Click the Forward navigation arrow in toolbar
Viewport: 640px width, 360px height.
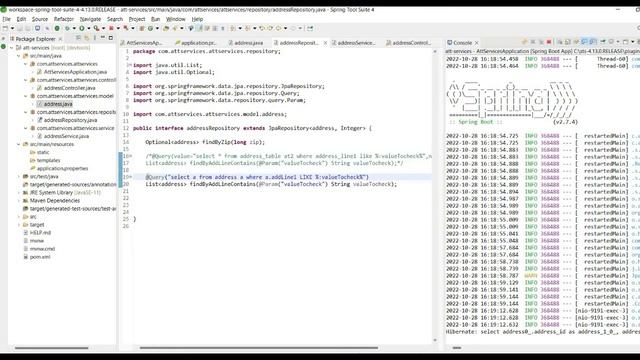pos(293,28)
